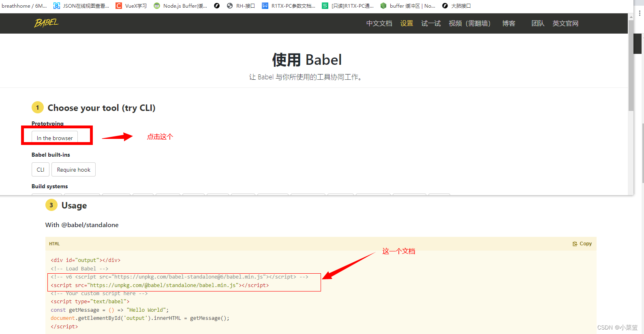The height and width of the screenshot is (334, 644).
Task: Open 视频（需翻墙）in nav bar
Action: pos(470,23)
